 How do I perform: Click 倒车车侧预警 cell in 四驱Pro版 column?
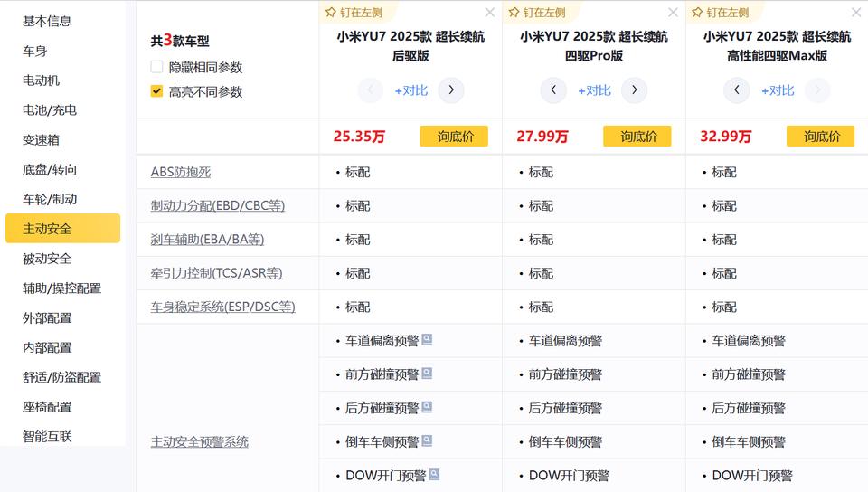pos(594,442)
